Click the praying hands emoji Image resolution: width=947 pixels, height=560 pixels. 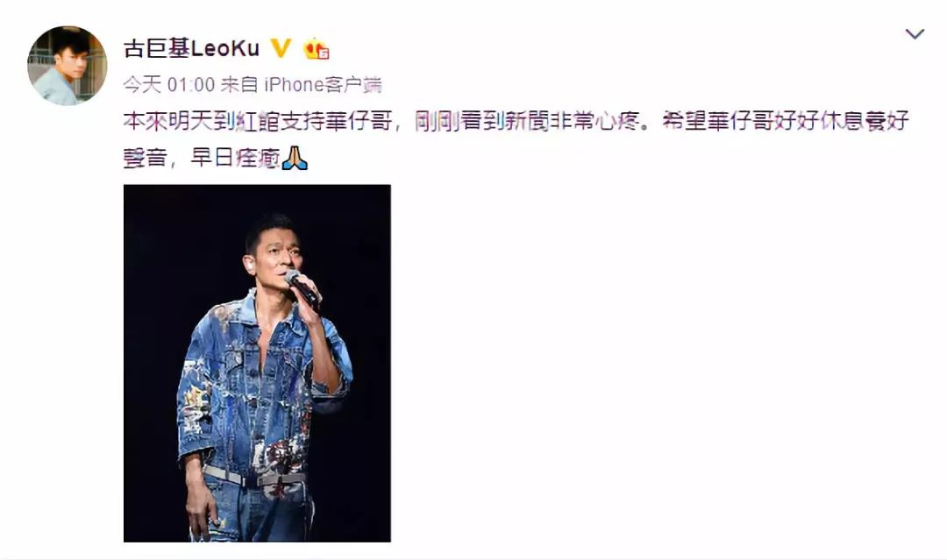tap(295, 158)
